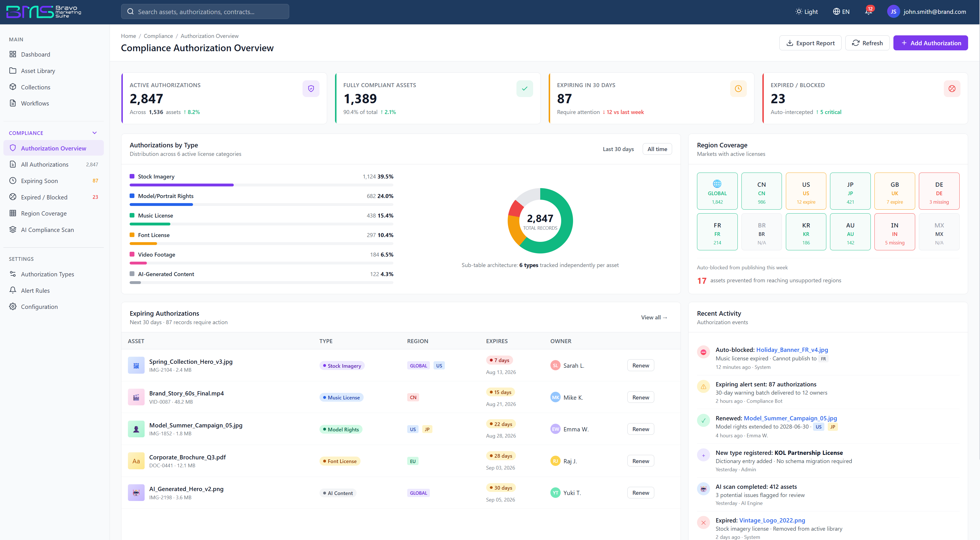
Task: Click Mike K. owner avatar
Action: tap(556, 397)
